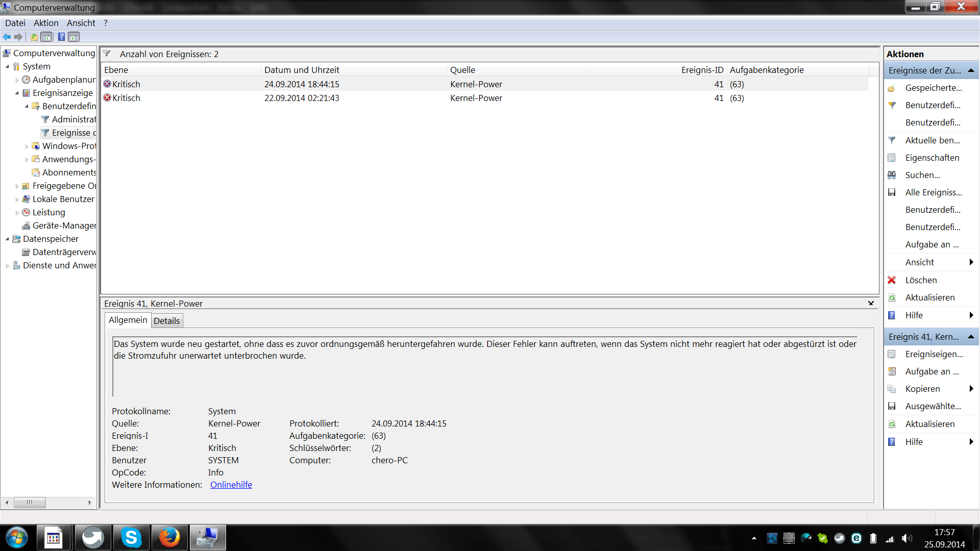The width and height of the screenshot is (980, 551).
Task: Open the Onlinehilfe link
Action: click(231, 485)
